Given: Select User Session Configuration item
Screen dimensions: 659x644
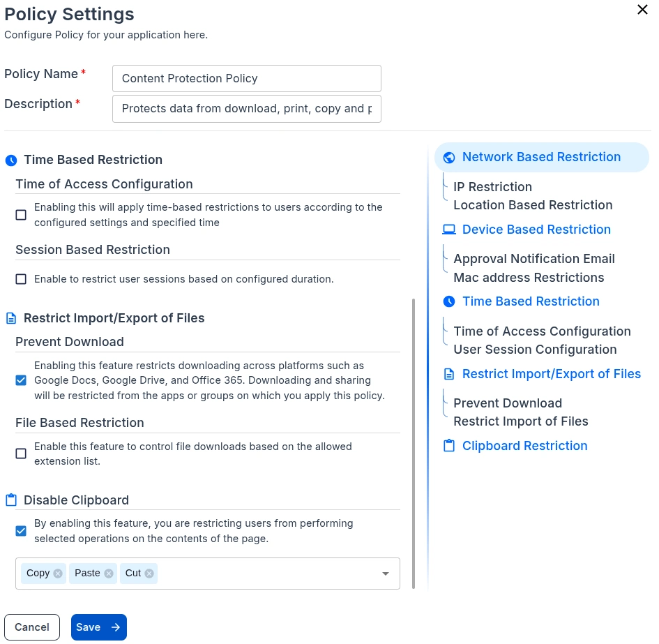Looking at the screenshot, I should pos(535,350).
